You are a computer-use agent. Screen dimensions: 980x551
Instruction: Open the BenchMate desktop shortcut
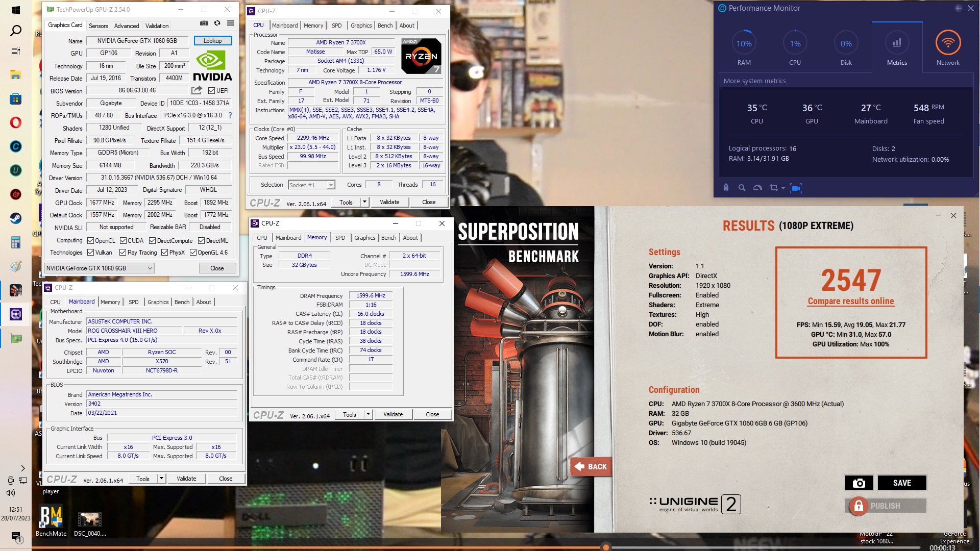pyautogui.click(x=51, y=520)
